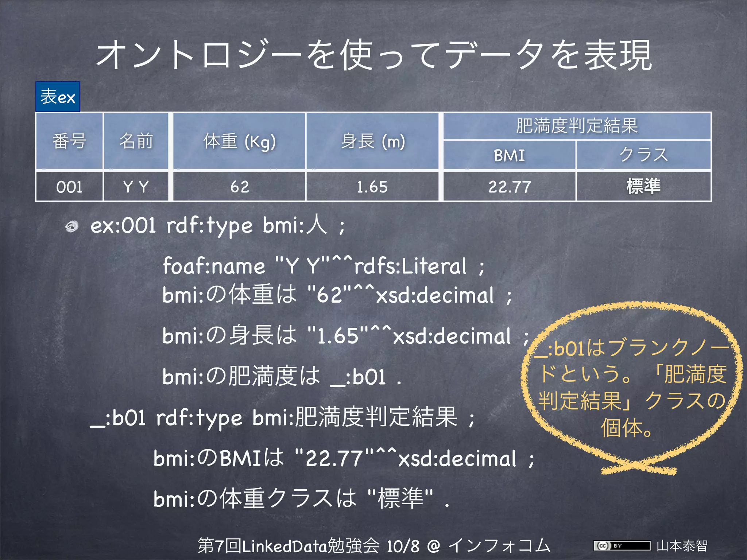Click the slide title オントロジーを使ってデータを表現
Image resolution: width=747 pixels, height=560 pixels.
(373, 55)
